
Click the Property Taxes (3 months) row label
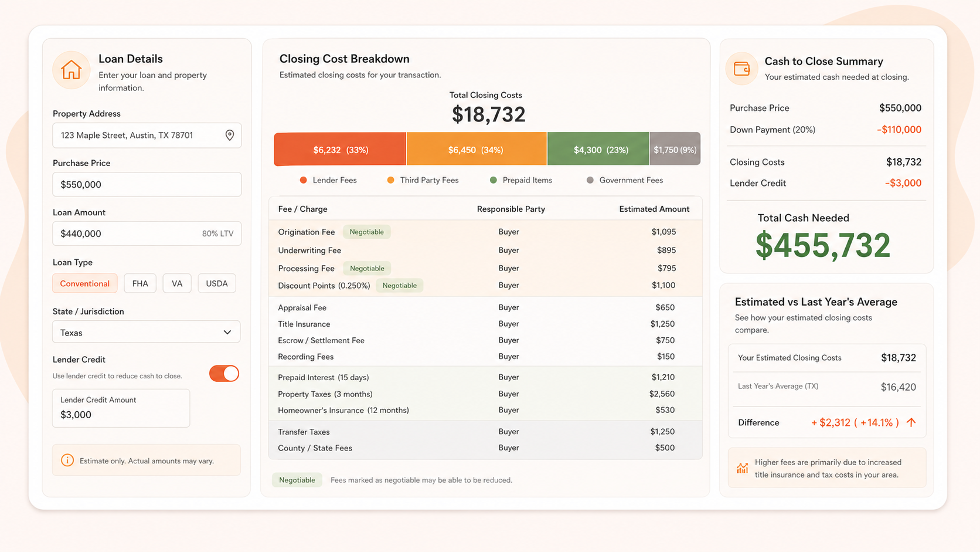point(325,394)
